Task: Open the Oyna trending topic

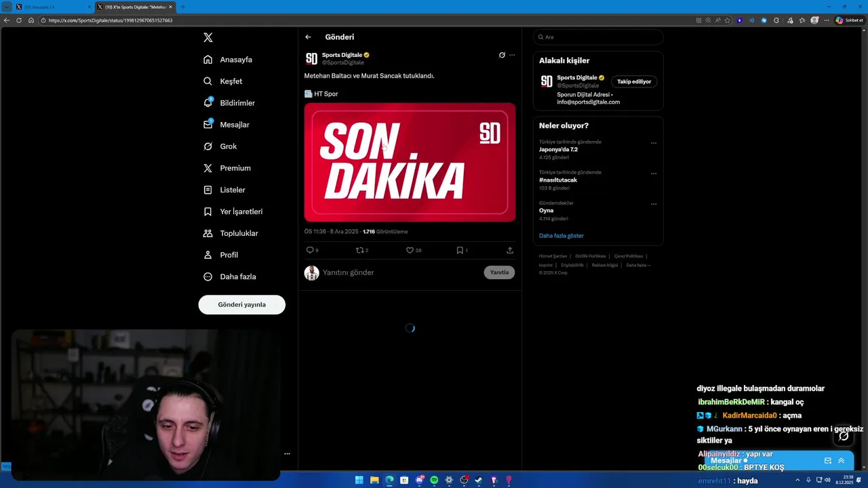Action: click(x=546, y=211)
